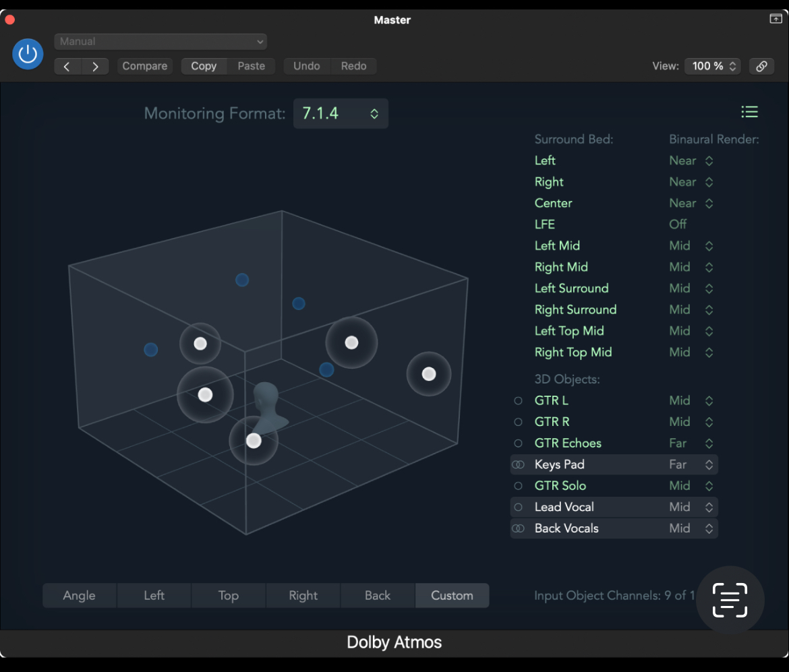Toggle the plug-in power button

(28, 54)
